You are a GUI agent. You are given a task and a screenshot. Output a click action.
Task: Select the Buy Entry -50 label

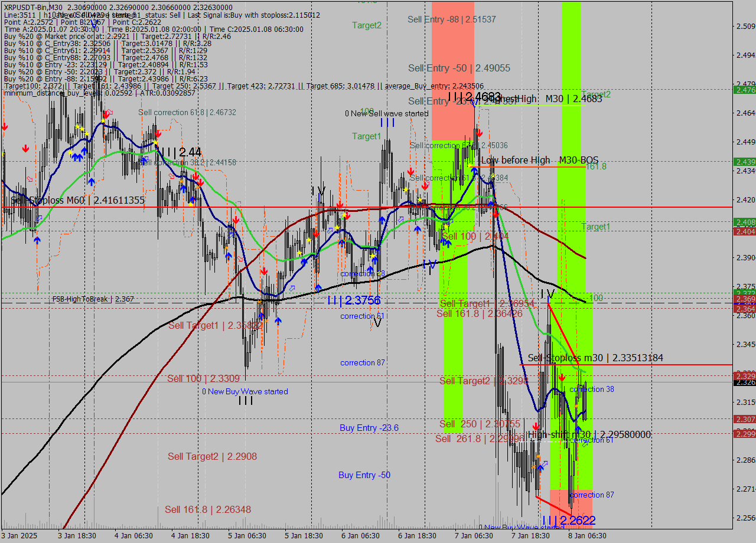pos(364,475)
